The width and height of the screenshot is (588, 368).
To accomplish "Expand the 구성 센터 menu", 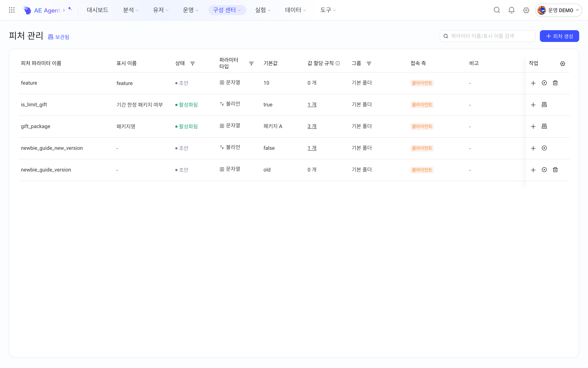I will point(227,10).
